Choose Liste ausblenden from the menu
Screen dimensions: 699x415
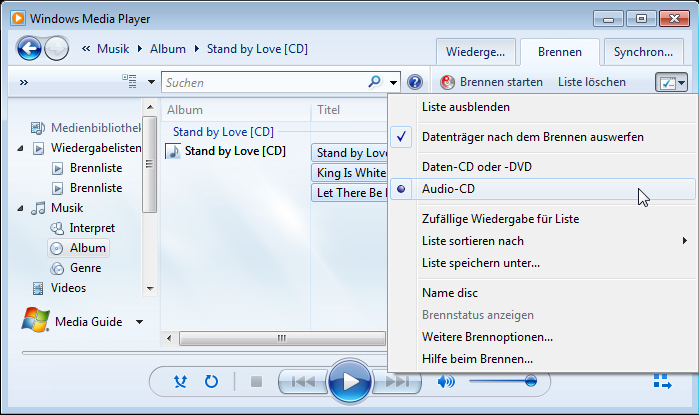[543, 107]
